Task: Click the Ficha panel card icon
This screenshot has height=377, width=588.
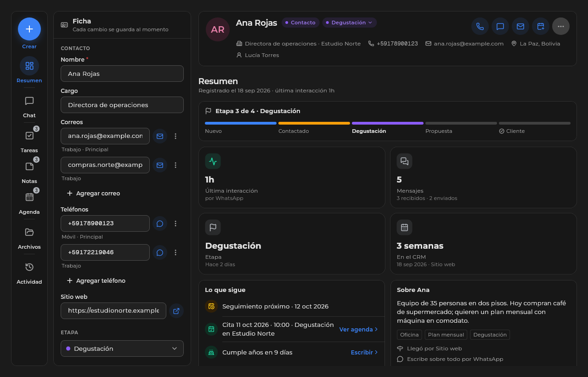Action: coord(64,25)
